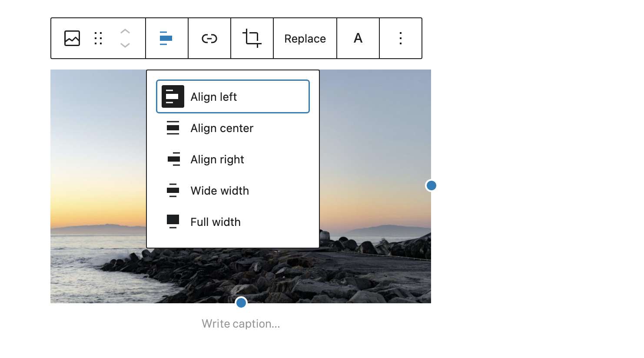Click the Image block type icon

(72, 38)
